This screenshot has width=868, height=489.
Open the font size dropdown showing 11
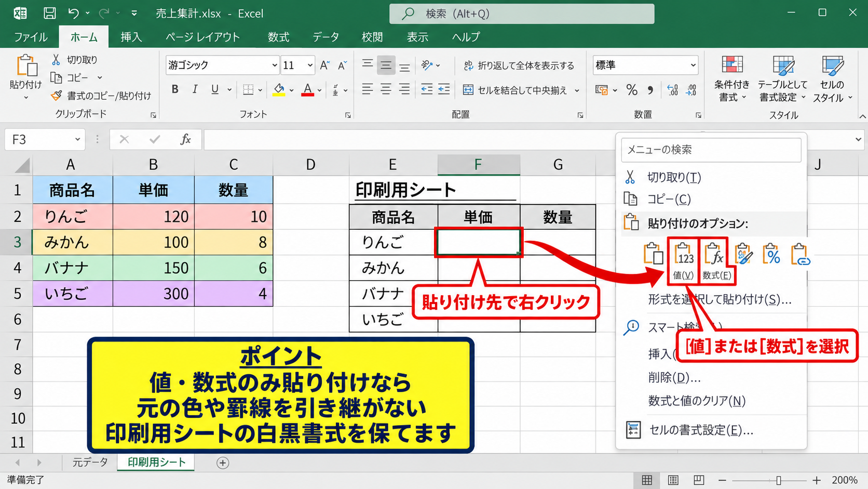click(310, 65)
